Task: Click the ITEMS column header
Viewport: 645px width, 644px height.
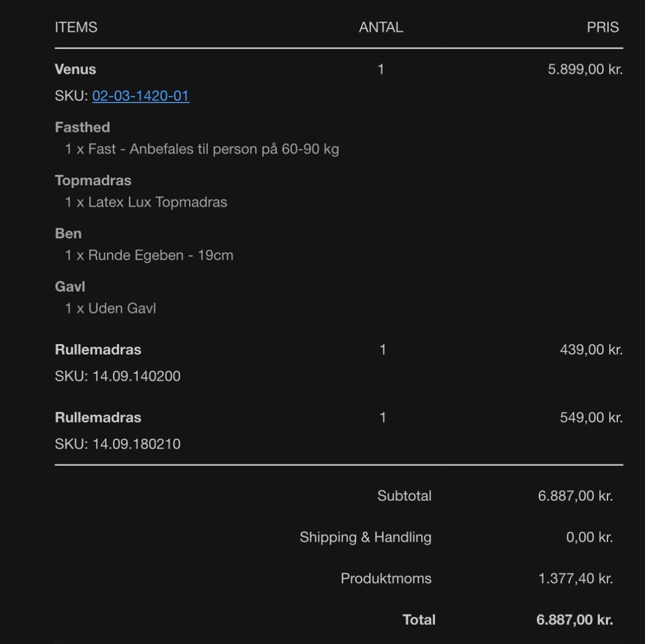Action: point(76,28)
